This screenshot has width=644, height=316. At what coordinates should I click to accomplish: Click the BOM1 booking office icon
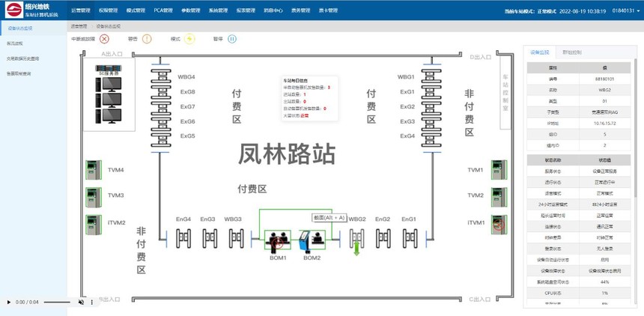278,241
